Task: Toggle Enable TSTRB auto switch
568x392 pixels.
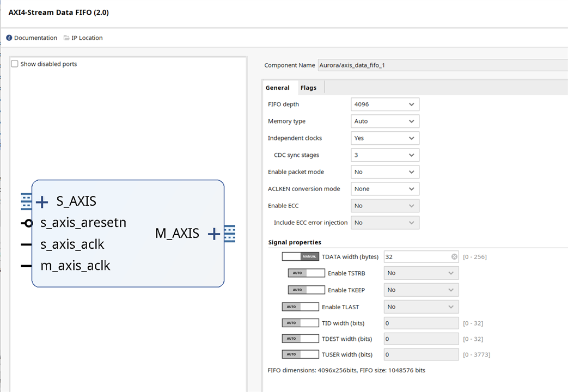Action: 307,273
